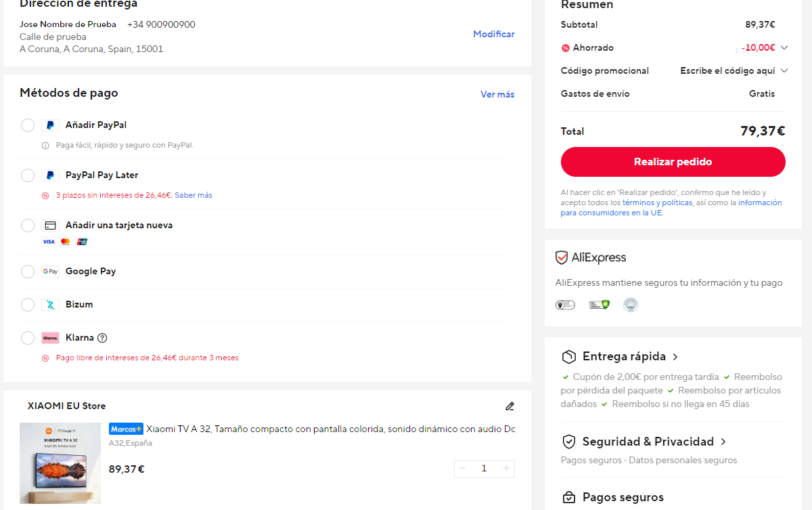Click the info icon under Añadir PayPal
This screenshot has height=510, width=812.
coord(45,146)
